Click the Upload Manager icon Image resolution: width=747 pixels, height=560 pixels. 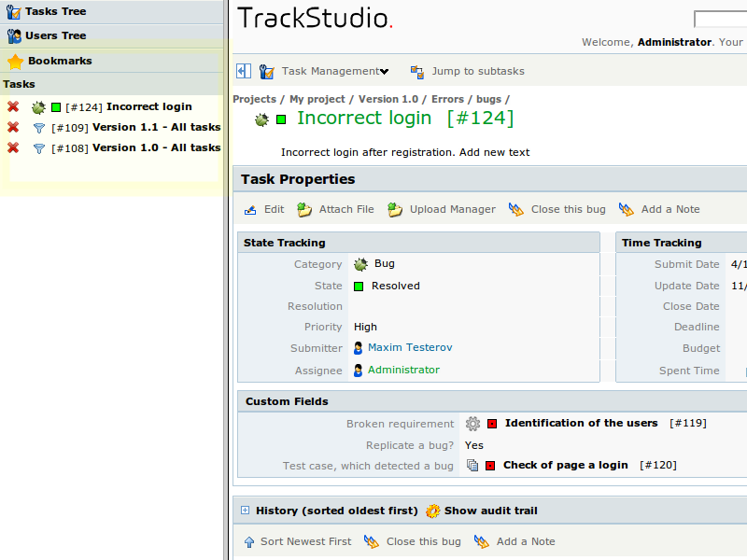[x=395, y=209]
